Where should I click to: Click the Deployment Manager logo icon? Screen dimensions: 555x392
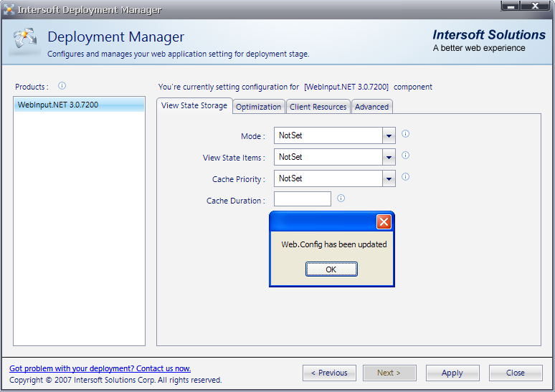(23, 42)
